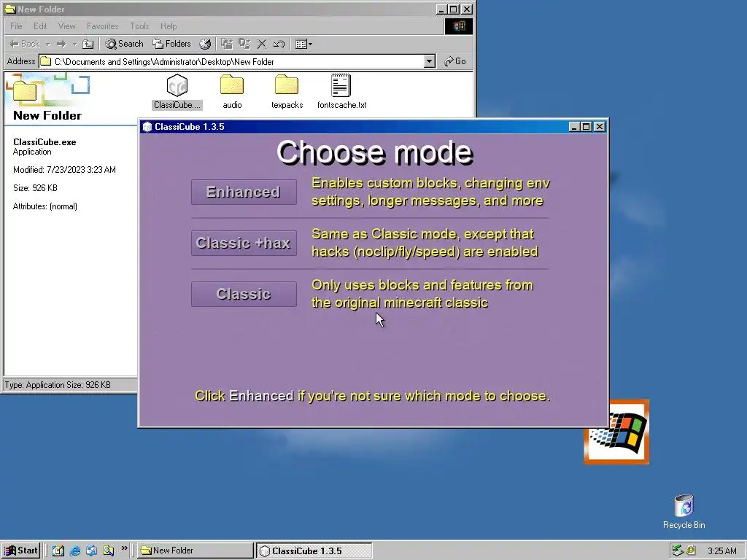Click the Windows logo throbber in Explorer

pyautogui.click(x=459, y=26)
